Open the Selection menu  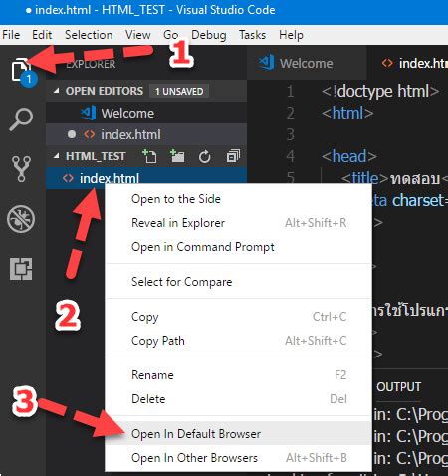point(89,35)
